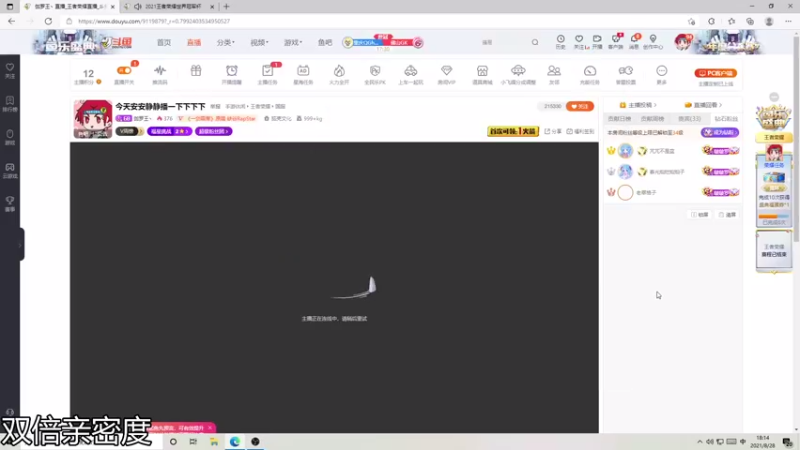Click the 分享 share link

(553, 131)
